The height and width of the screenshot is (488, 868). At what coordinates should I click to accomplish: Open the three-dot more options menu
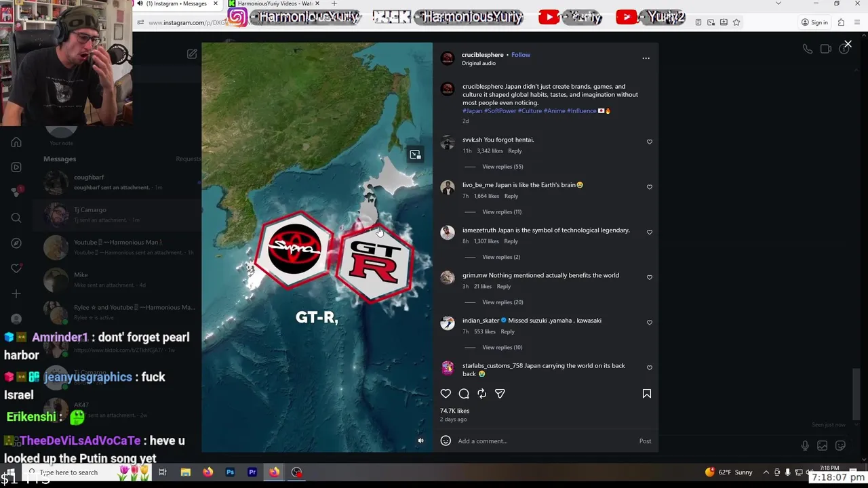(646, 58)
